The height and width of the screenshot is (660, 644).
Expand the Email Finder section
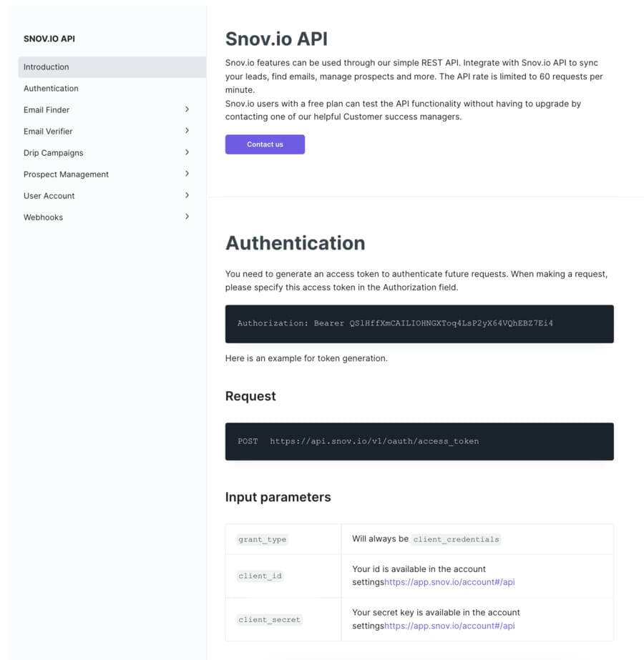187,109
